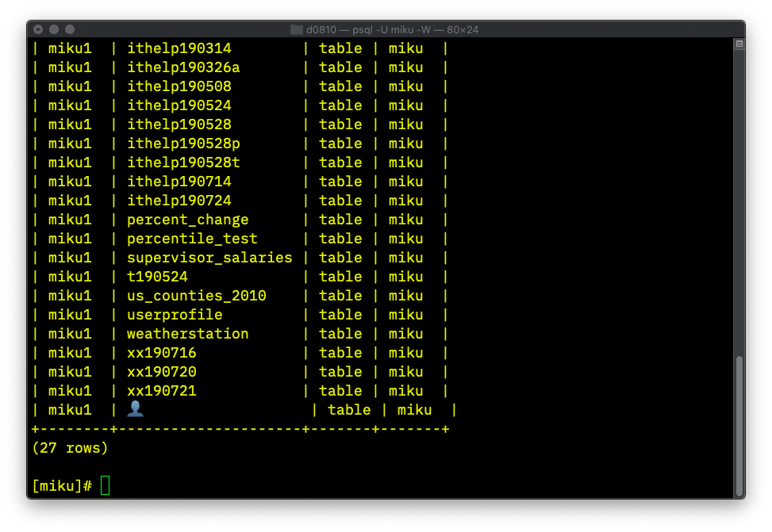Click table name ithelp190528t

tap(183, 163)
